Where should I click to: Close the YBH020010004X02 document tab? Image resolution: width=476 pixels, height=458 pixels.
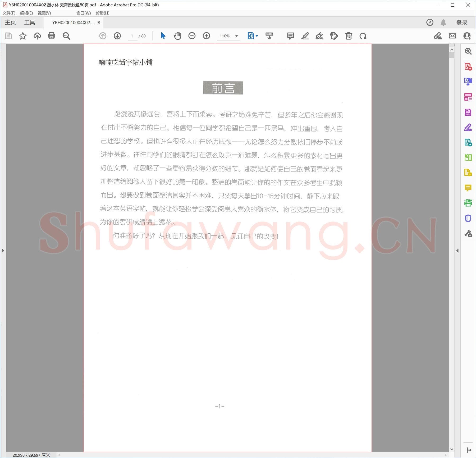point(99,22)
